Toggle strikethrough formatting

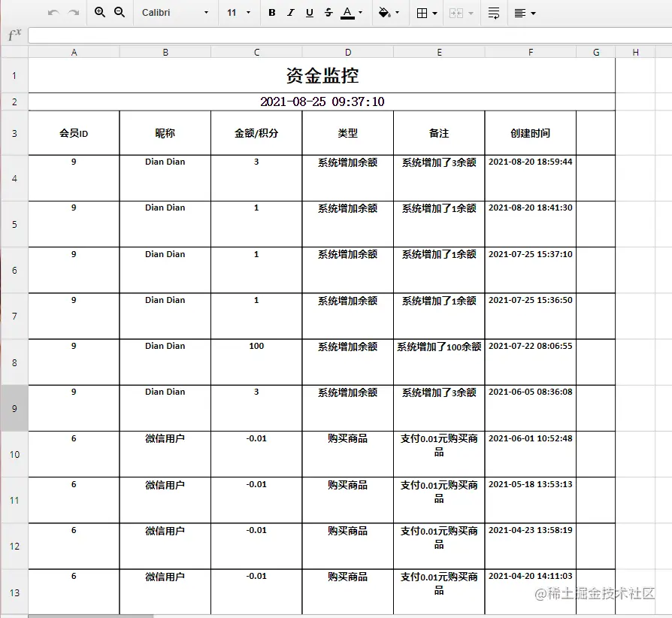point(328,13)
